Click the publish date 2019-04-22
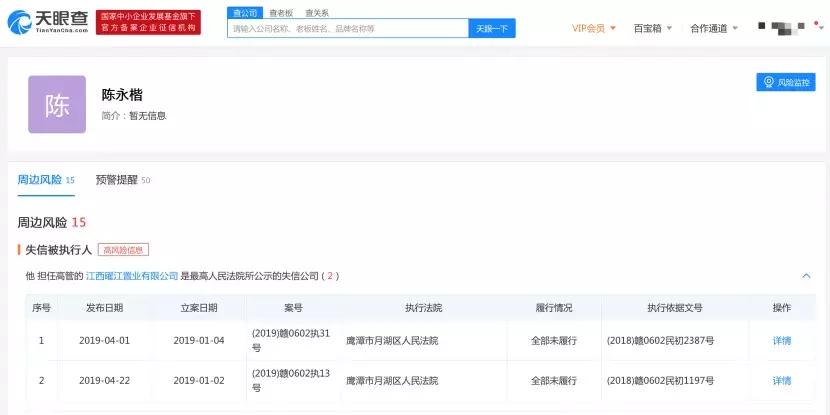 pos(104,381)
